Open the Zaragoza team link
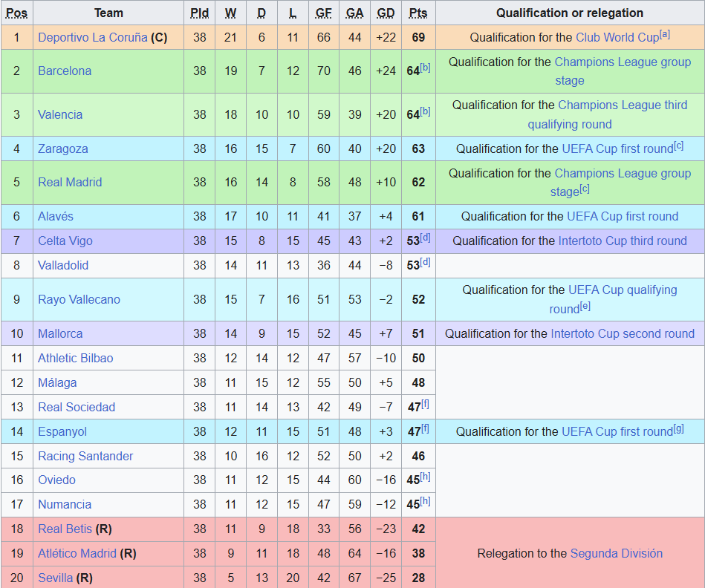The width and height of the screenshot is (705, 588). (63, 148)
